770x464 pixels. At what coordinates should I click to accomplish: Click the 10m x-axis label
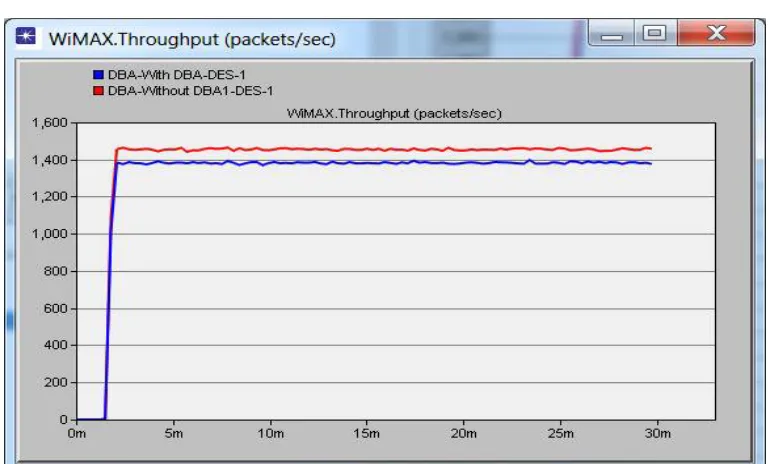coord(271,434)
